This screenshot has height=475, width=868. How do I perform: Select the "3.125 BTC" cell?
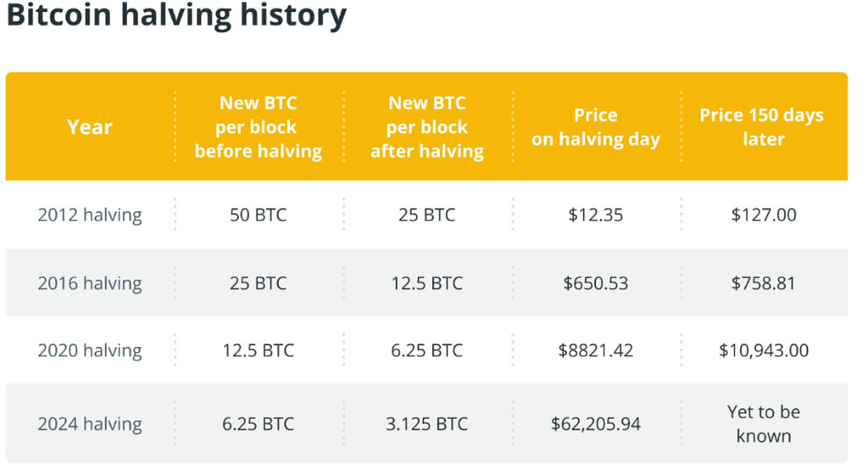click(x=427, y=423)
